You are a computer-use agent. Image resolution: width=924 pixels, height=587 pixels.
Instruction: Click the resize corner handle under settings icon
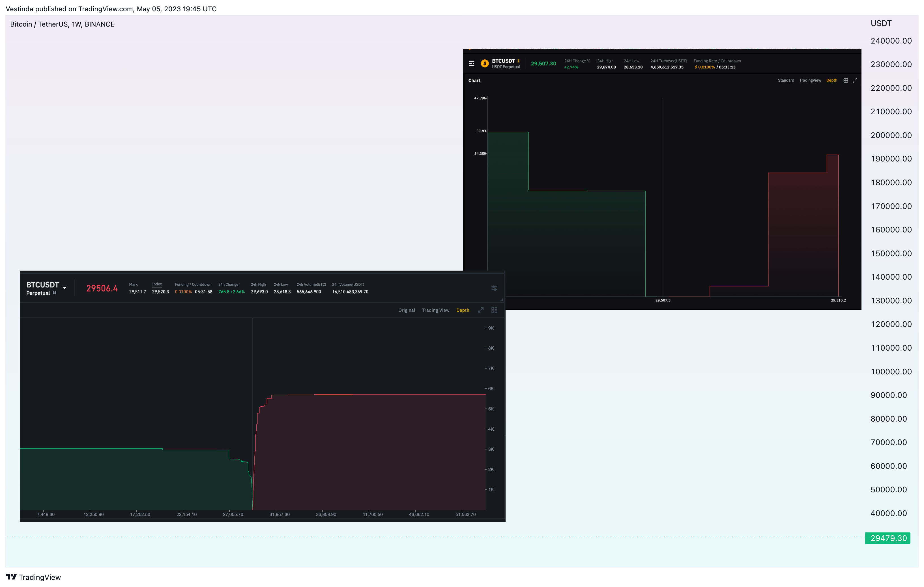tap(502, 300)
